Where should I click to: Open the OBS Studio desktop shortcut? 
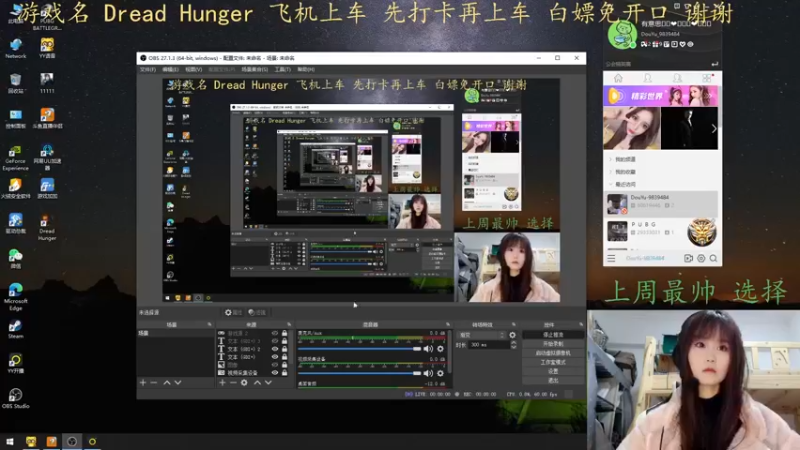pyautogui.click(x=15, y=398)
